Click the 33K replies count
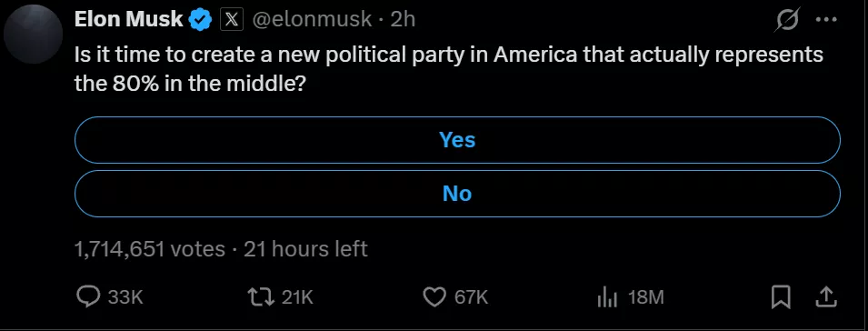Screen dimensions: 868x331 pos(125,297)
